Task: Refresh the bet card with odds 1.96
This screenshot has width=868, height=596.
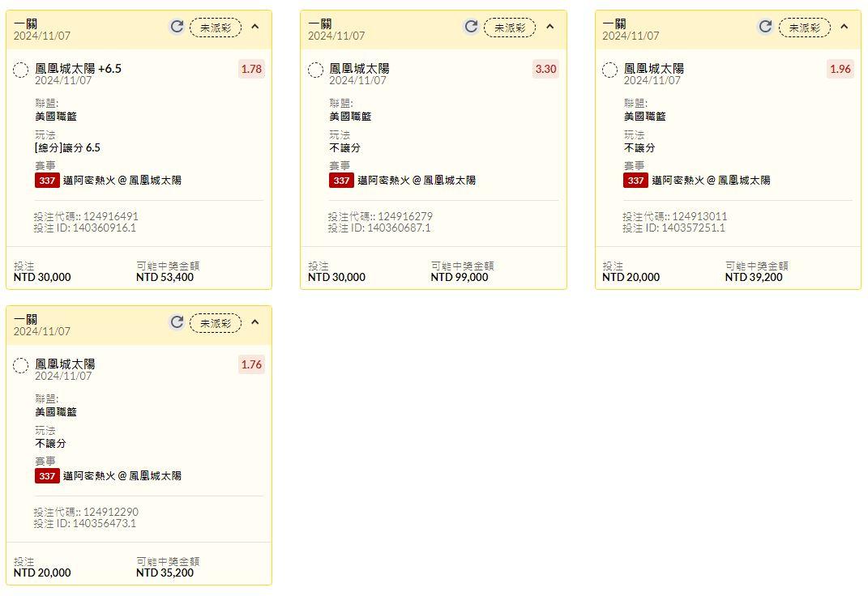Action: coord(766,27)
